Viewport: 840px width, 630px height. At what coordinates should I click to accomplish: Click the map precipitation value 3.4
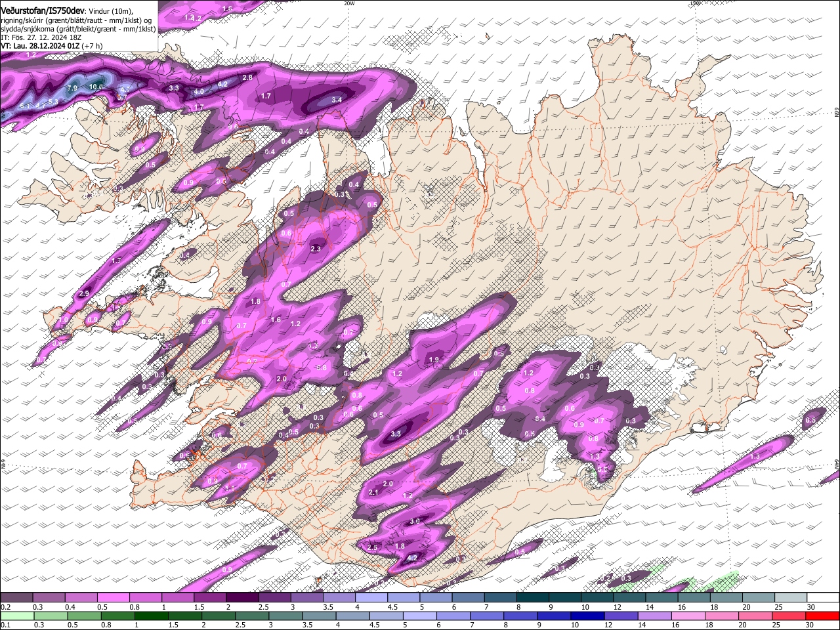point(337,100)
